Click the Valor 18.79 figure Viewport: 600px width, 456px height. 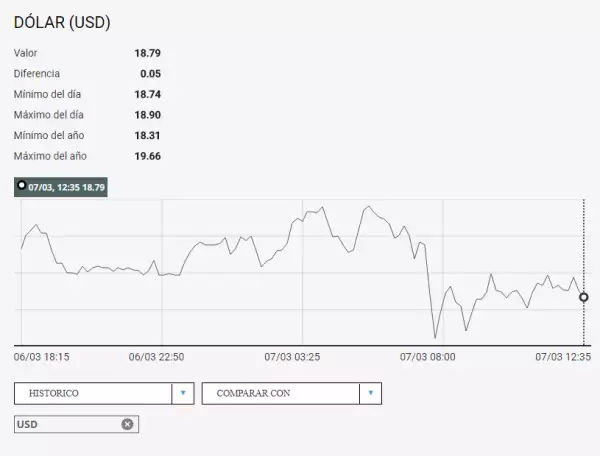tap(147, 52)
